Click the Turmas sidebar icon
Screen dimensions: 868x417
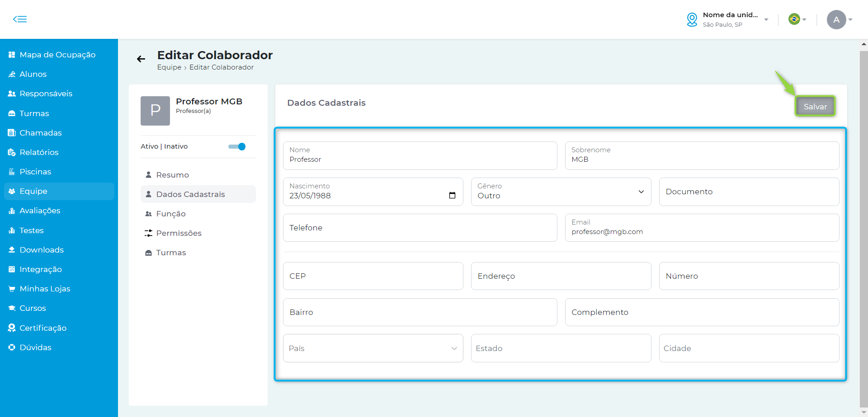click(12, 113)
